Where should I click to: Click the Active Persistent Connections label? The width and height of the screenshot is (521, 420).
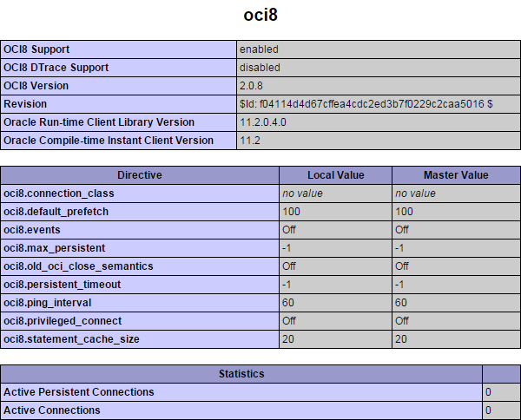pyautogui.click(x=79, y=392)
